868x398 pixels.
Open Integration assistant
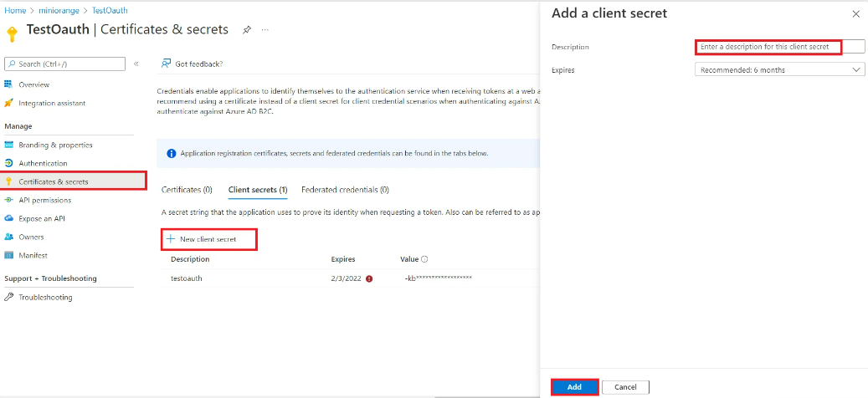click(52, 104)
